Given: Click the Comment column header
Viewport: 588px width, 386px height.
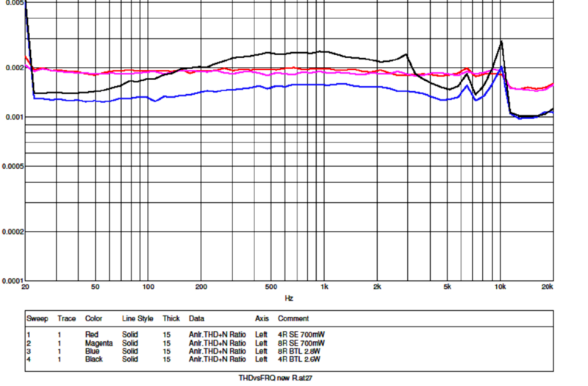Looking at the screenshot, I should point(293,319).
